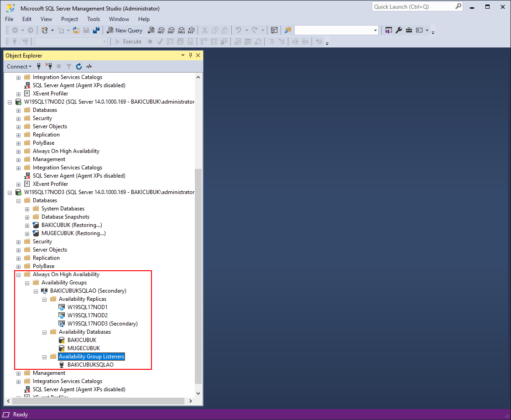This screenshot has height=420, width=511.
Task: Open the Project menu
Action: (x=69, y=19)
